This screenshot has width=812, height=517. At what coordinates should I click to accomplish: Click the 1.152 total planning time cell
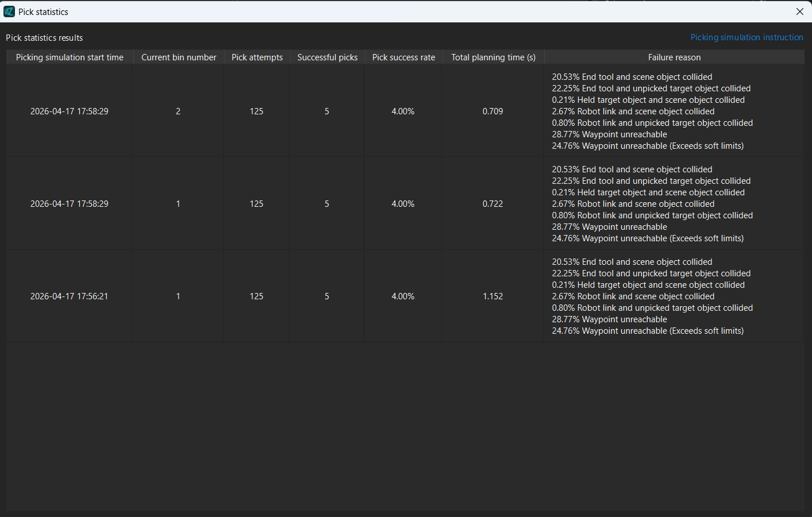click(x=492, y=296)
